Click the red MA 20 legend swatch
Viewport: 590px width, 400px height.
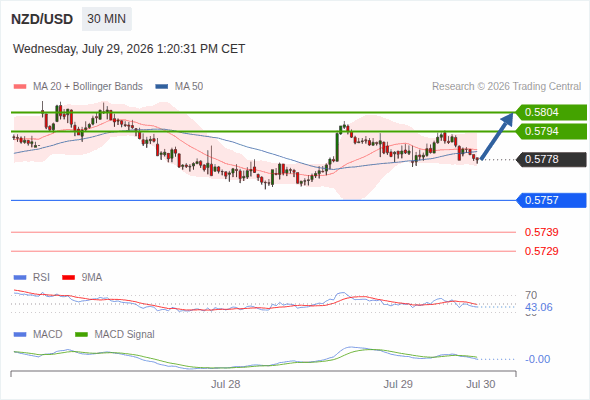point(20,87)
